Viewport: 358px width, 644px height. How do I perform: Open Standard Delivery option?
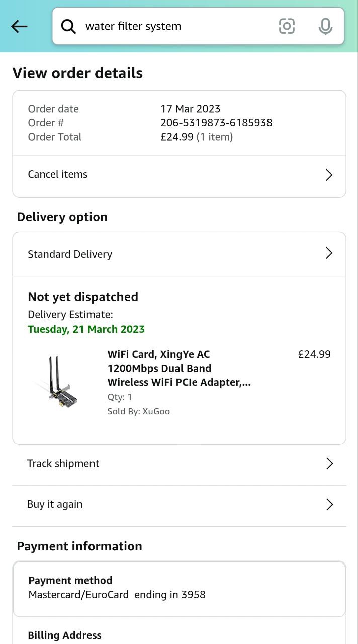(70, 254)
